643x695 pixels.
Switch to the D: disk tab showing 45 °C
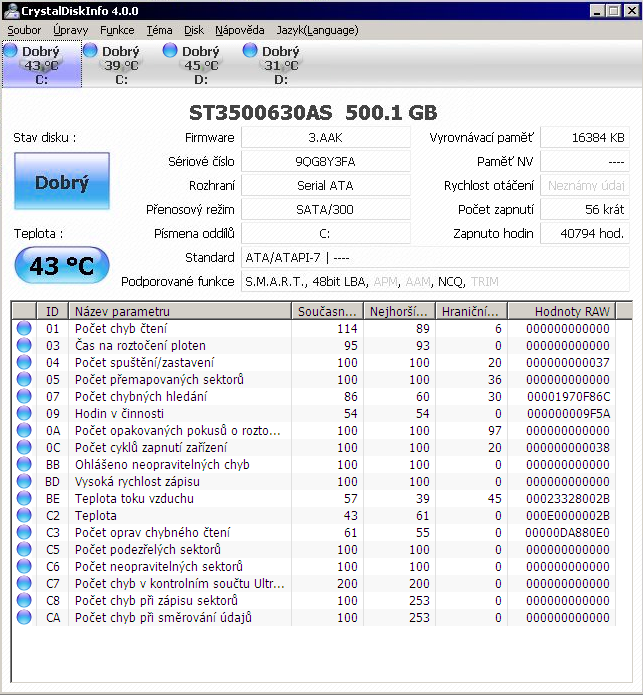(201, 64)
